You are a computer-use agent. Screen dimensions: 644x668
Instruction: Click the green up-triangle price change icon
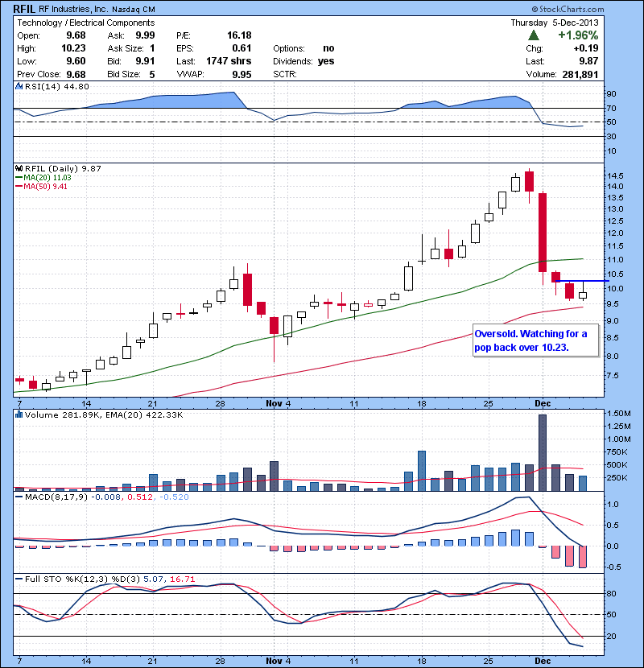[x=533, y=35]
